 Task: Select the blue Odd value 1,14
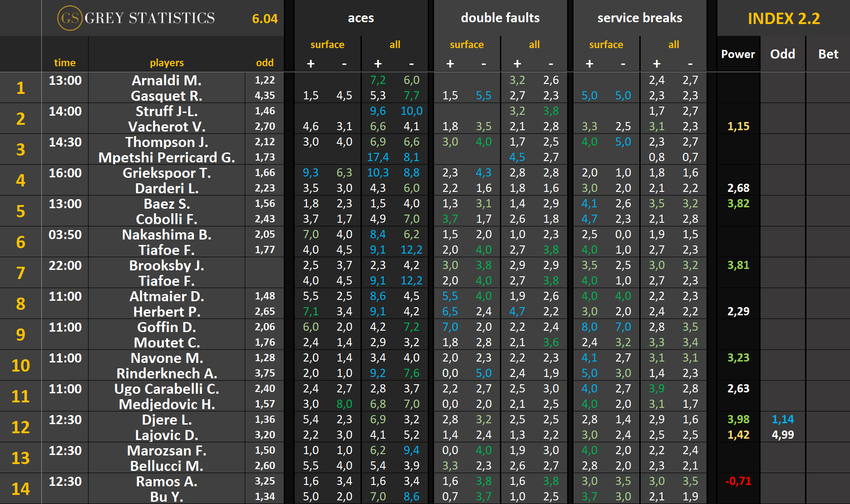click(783, 420)
